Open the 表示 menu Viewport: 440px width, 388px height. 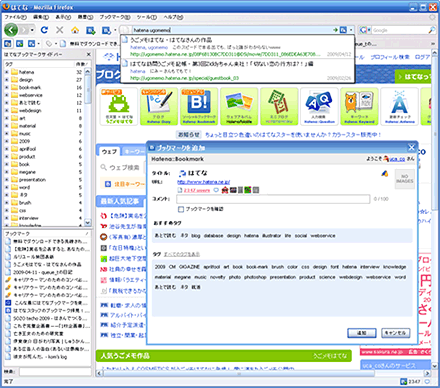tap(63, 17)
